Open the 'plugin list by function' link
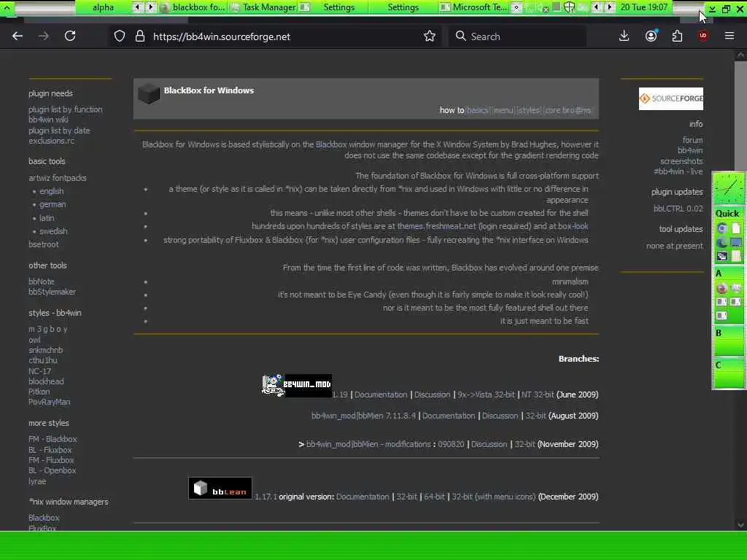 [65, 109]
